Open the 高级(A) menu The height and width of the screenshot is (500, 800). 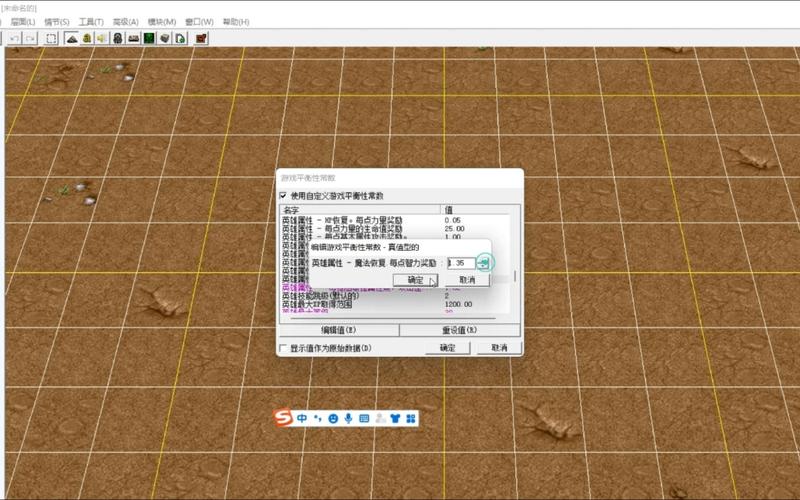(x=126, y=22)
